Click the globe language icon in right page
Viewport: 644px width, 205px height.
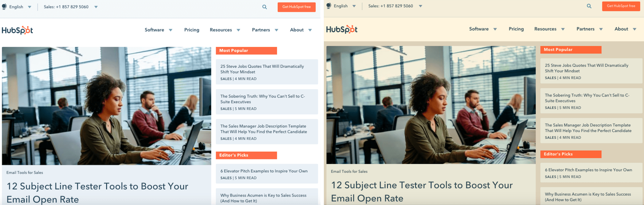329,6
